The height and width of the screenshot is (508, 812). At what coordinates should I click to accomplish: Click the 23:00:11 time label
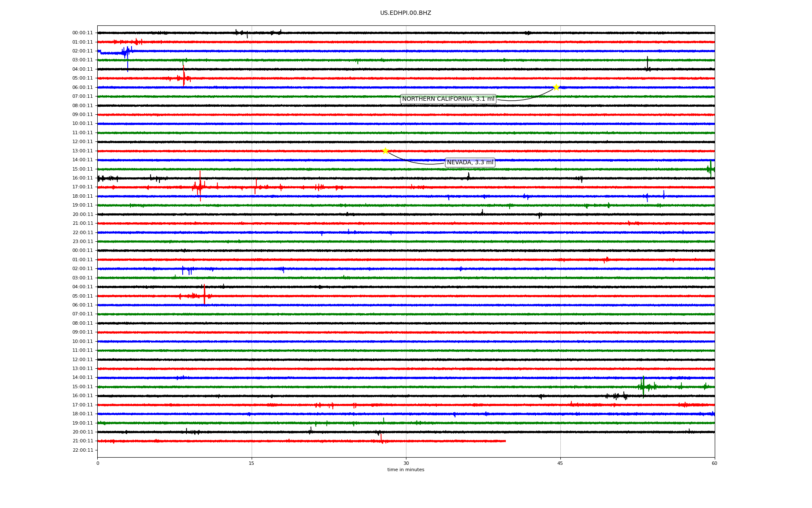82,242
